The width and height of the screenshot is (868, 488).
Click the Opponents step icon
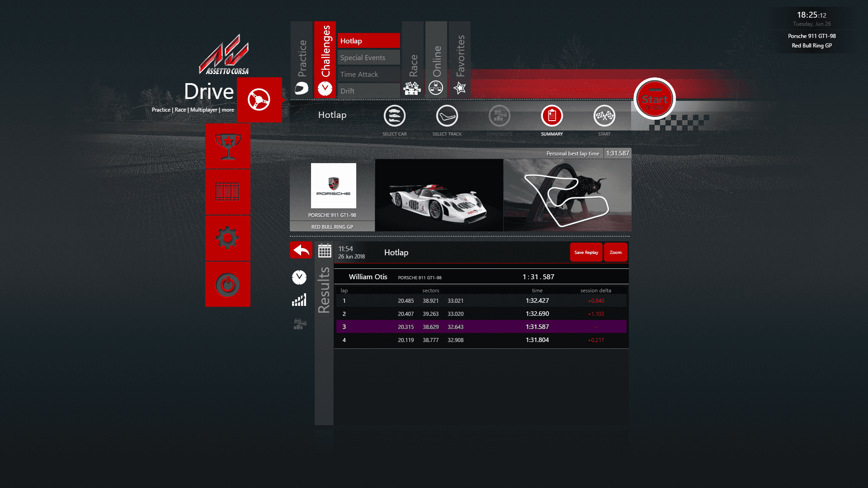pos(500,116)
